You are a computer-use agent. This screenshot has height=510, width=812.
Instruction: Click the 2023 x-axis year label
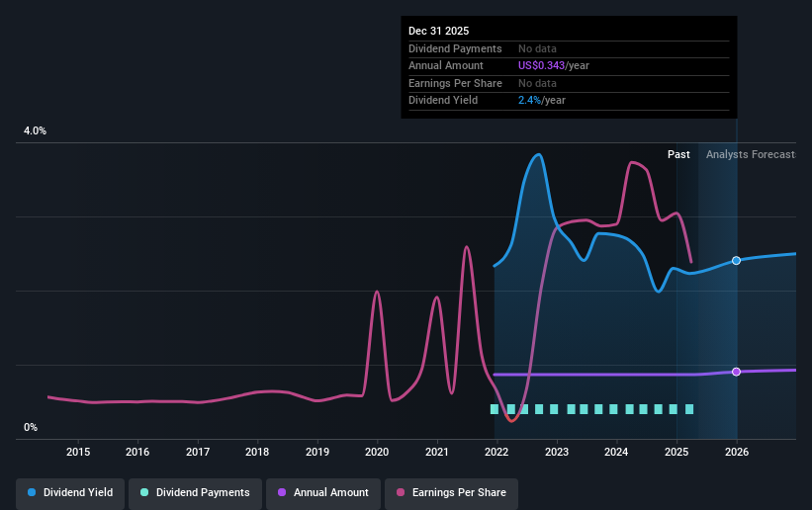(x=557, y=452)
